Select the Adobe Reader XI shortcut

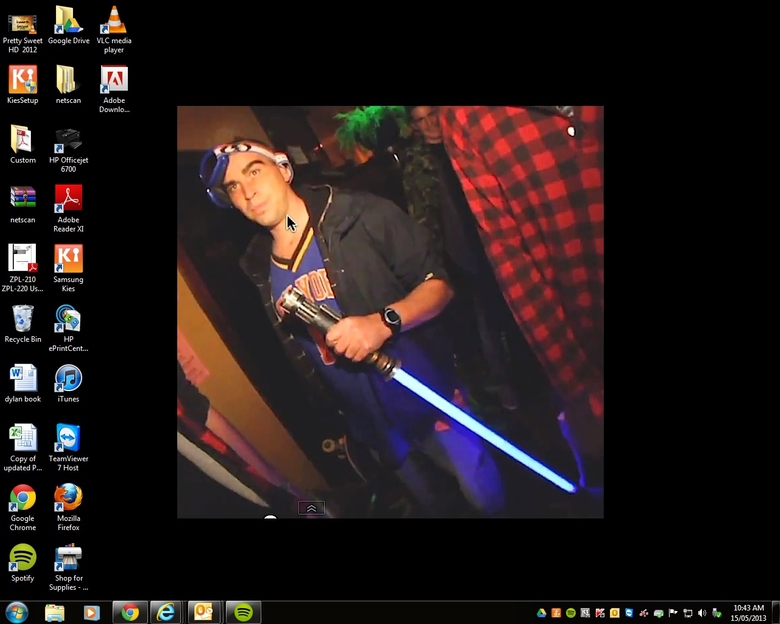click(68, 208)
